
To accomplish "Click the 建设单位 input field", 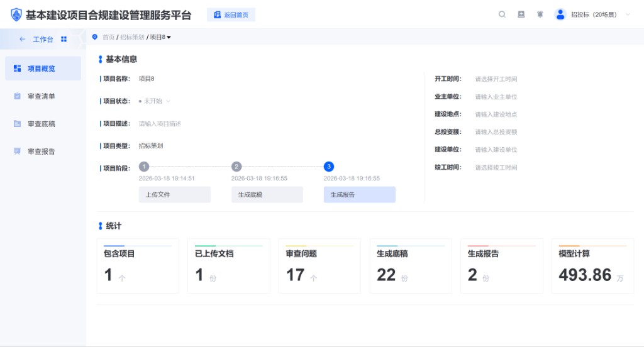I will tap(496, 150).
